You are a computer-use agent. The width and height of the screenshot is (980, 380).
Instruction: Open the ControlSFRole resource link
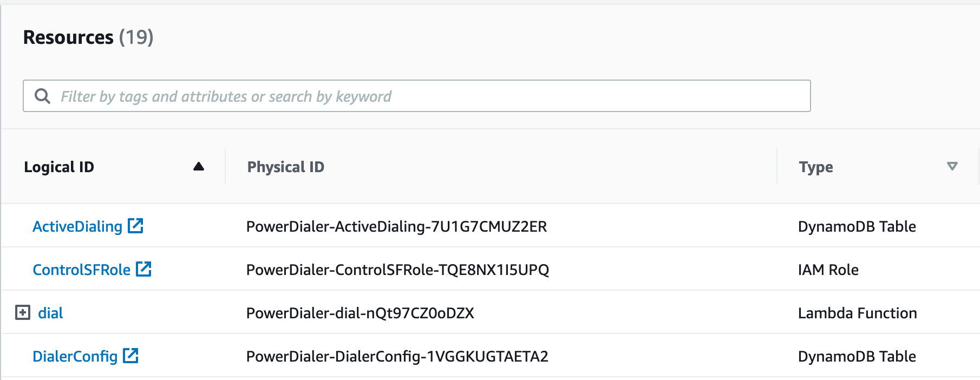pos(82,270)
